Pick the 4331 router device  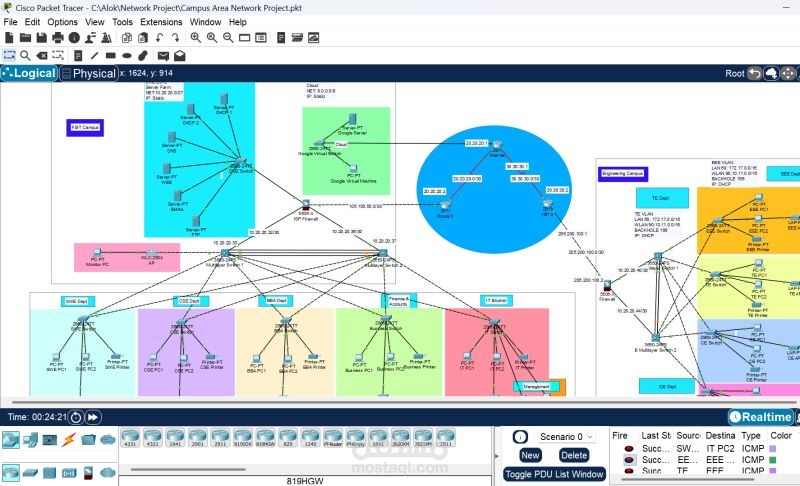point(130,438)
